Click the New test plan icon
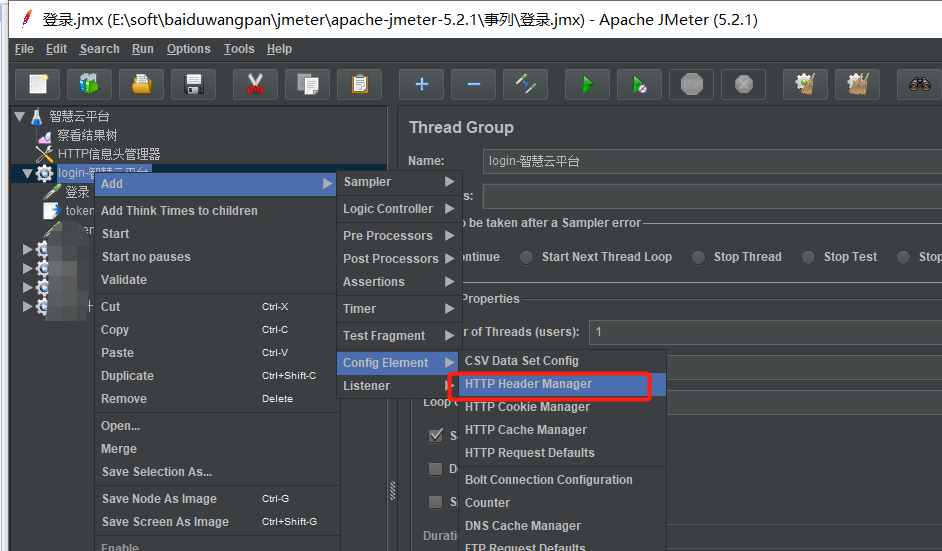The width and height of the screenshot is (942, 551). tap(37, 84)
